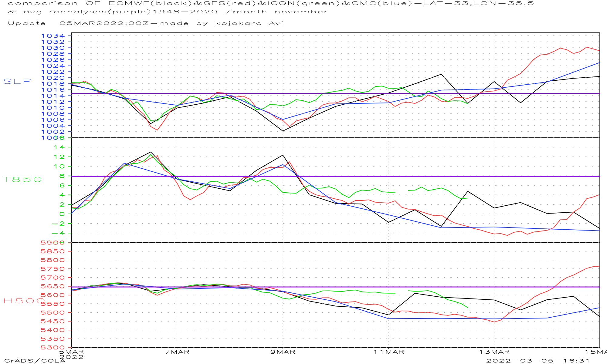
Task: Click the 5300 H500 axis value
Action: pos(53,348)
